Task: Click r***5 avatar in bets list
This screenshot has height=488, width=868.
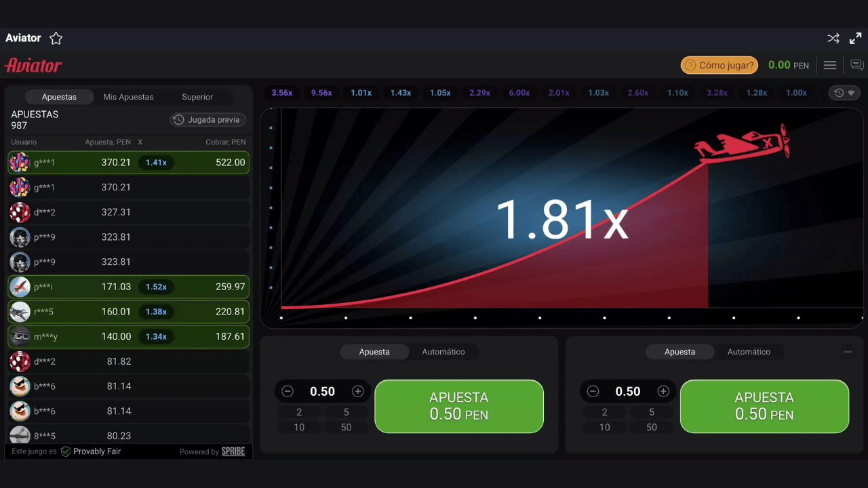Action: click(20, 312)
